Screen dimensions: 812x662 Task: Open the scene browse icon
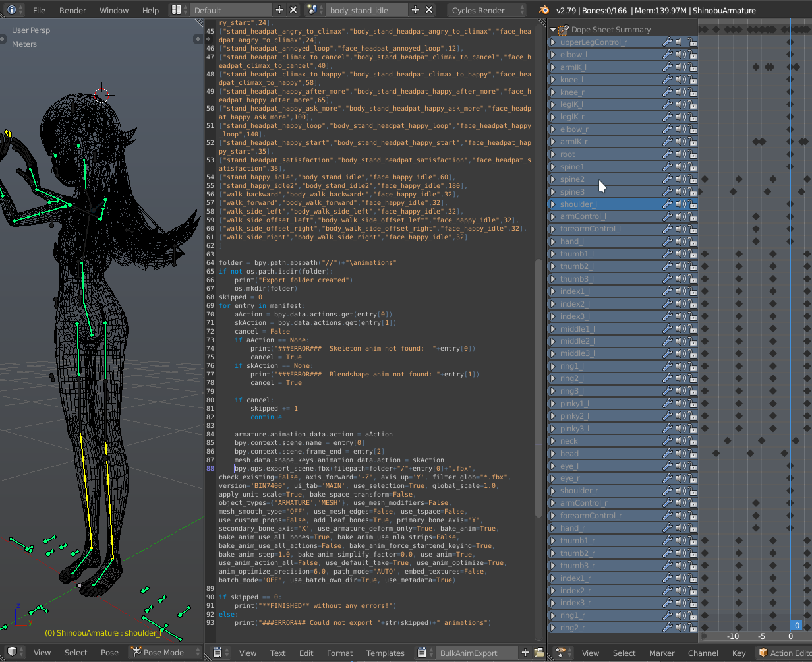pyautogui.click(x=315, y=10)
